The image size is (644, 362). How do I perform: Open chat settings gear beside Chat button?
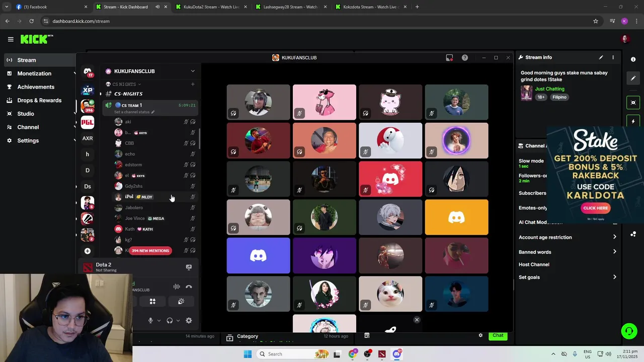480,335
